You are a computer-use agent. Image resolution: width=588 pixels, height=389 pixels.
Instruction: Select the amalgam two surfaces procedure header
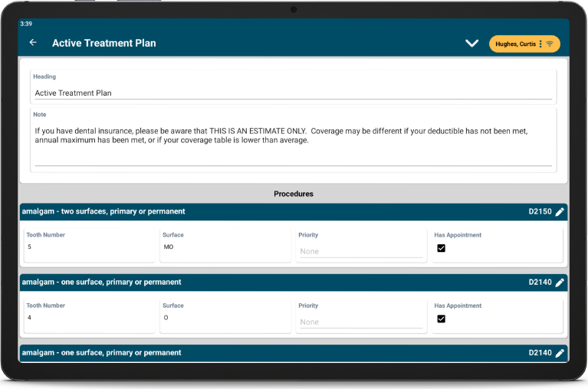104,212
